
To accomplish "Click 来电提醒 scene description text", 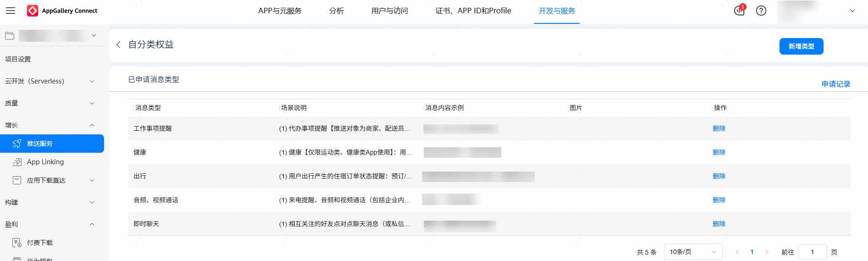I will pyautogui.click(x=345, y=200).
